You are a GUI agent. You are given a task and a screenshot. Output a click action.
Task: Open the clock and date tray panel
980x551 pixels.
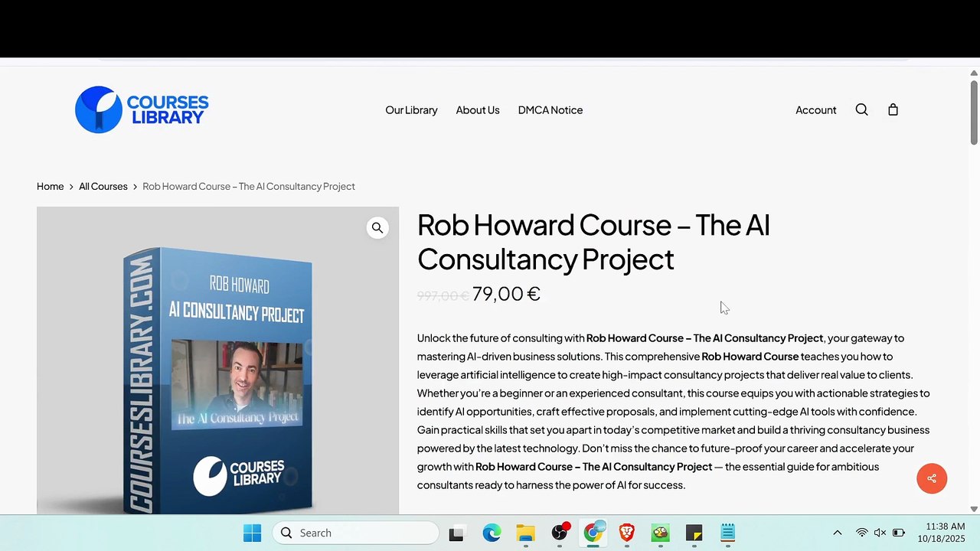[x=941, y=533]
